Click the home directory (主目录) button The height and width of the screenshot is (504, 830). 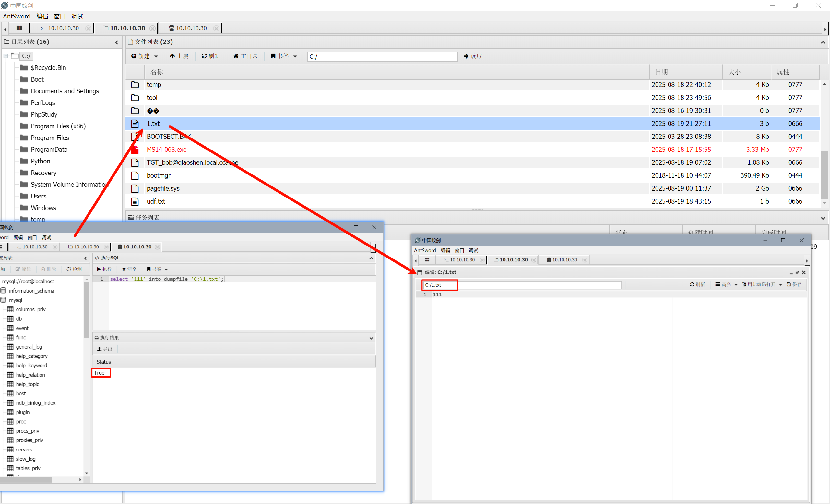pos(245,56)
